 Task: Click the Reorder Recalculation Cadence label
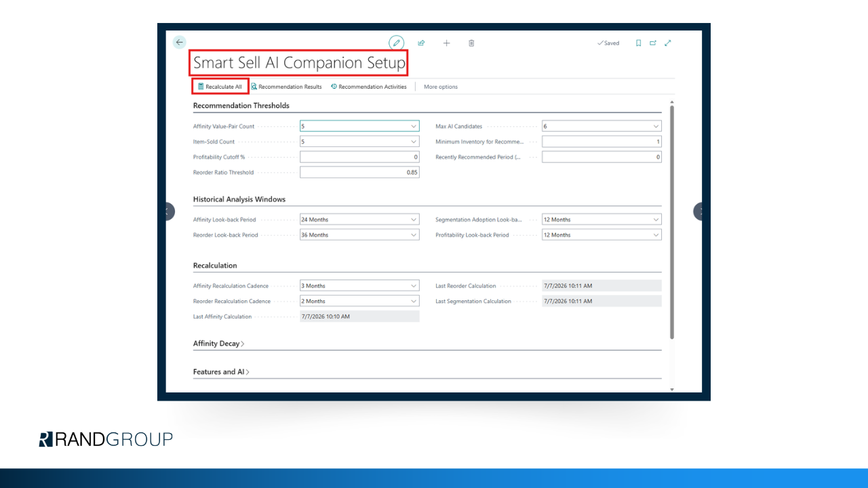pyautogui.click(x=232, y=302)
